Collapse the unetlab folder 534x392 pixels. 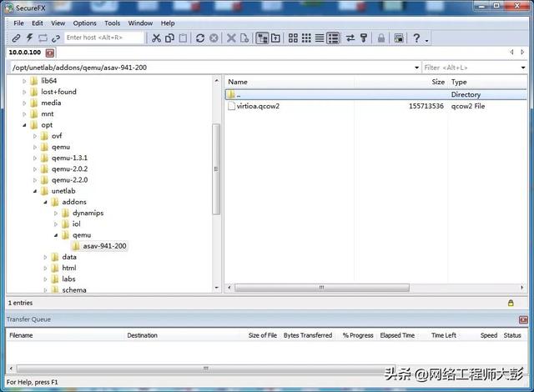[x=35, y=191]
